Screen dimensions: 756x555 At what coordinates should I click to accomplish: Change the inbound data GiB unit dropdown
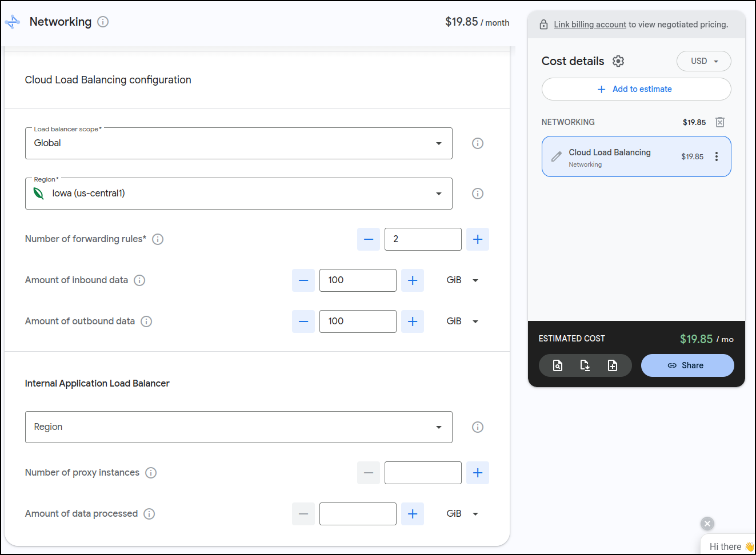pyautogui.click(x=462, y=280)
